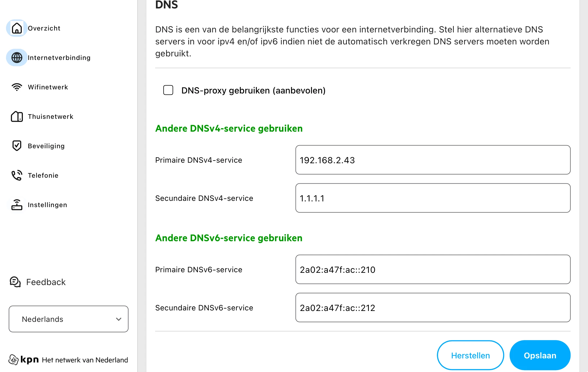Click the Thuisnetwerk house icon
Screen dimensions: 588x372
click(x=17, y=116)
